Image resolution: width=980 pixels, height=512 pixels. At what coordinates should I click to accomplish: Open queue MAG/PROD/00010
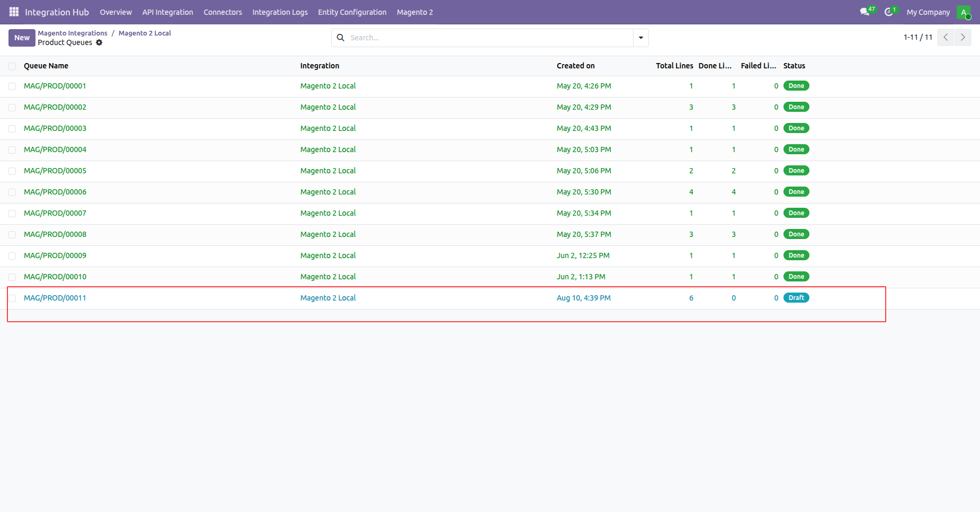pos(55,277)
